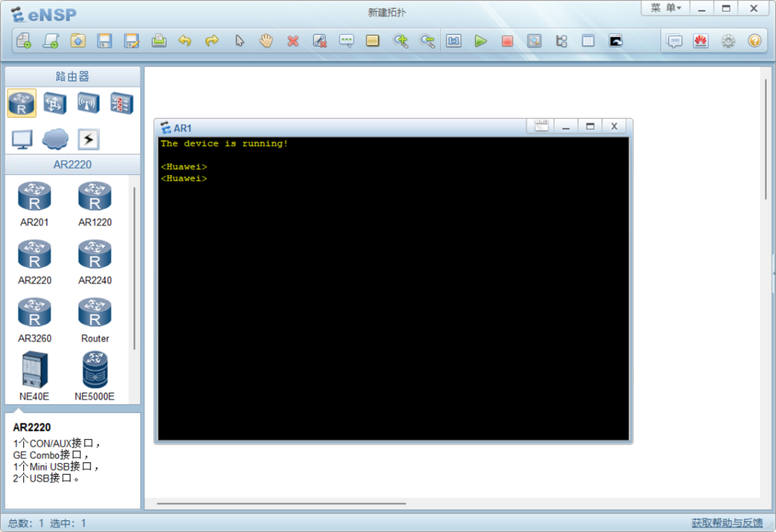
Task: Open settings using the gear icon
Action: click(x=728, y=41)
